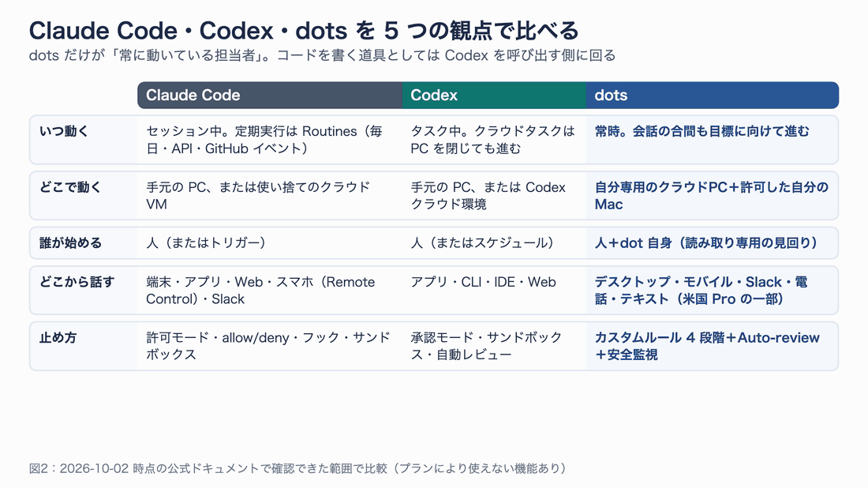Click cell 'タスク中。クラウドタスクは PC を閉じても進む'
868x488 pixels.
[492, 140]
